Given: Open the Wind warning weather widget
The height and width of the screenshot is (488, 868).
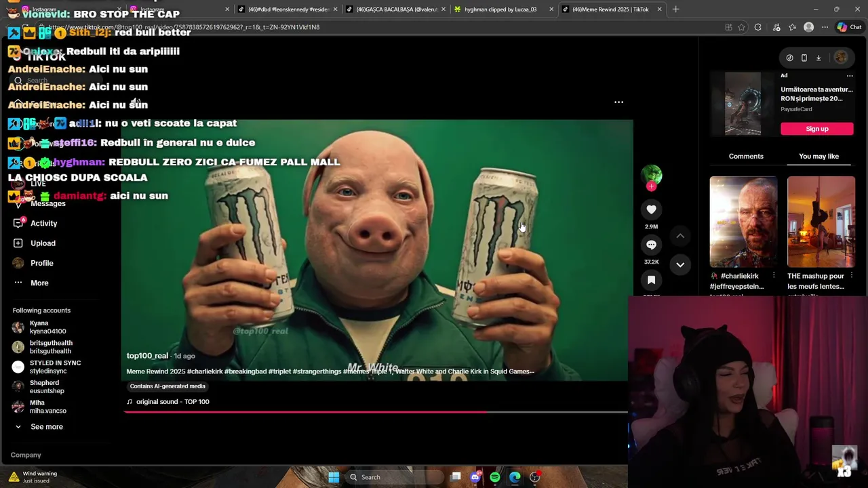Looking at the screenshot, I should [34, 476].
